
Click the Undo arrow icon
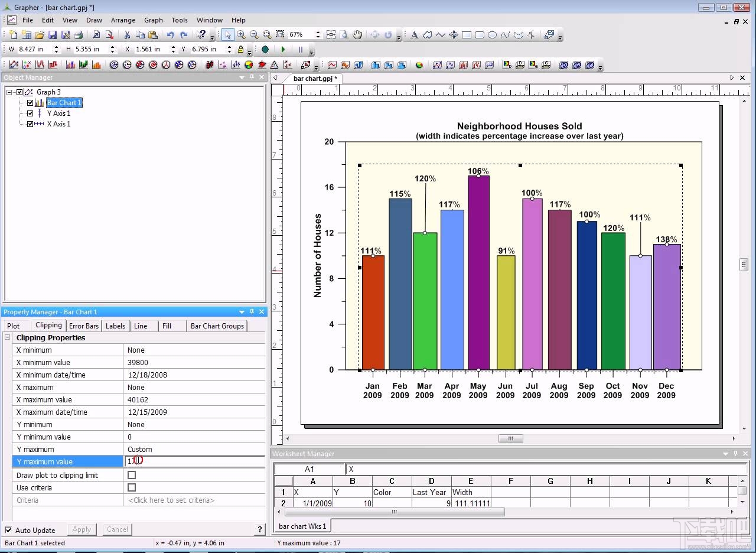[x=171, y=35]
